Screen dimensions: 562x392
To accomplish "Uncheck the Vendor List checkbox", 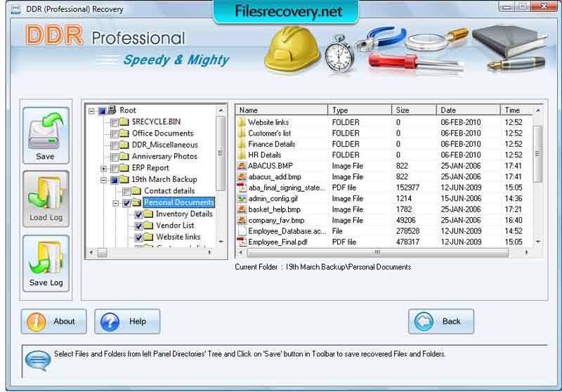I will click(138, 226).
